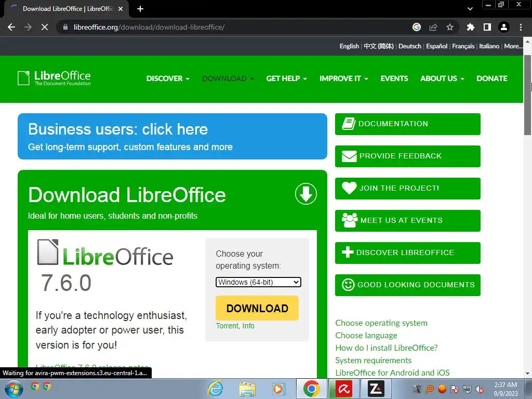Viewport: 532px width, 399px height.
Task: Open the Google account icon in address bar
Action: point(417,27)
